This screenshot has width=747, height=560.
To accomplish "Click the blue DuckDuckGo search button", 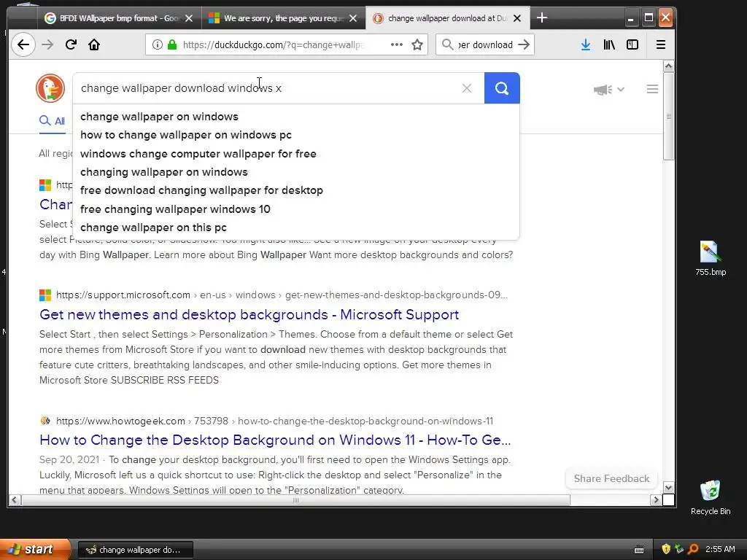I will [502, 88].
